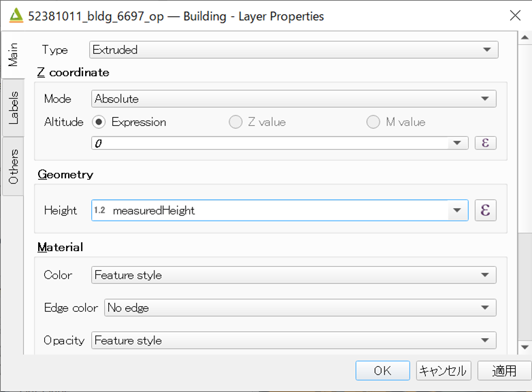Select the Main tab
The image size is (532, 392).
pos(13,54)
